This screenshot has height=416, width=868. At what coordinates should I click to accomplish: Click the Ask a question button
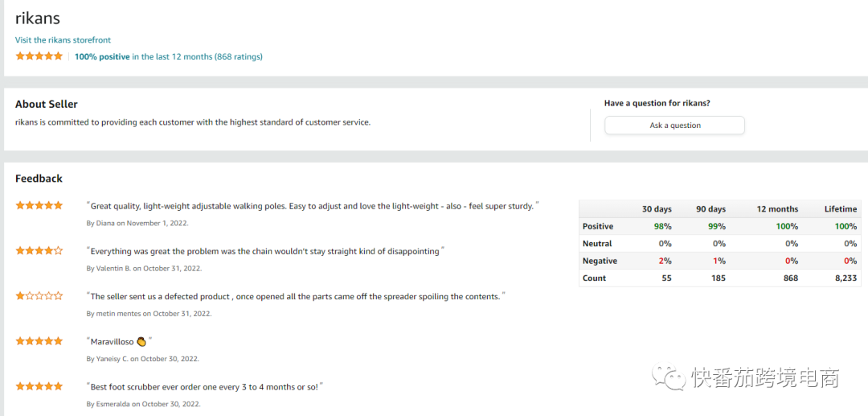coord(674,126)
